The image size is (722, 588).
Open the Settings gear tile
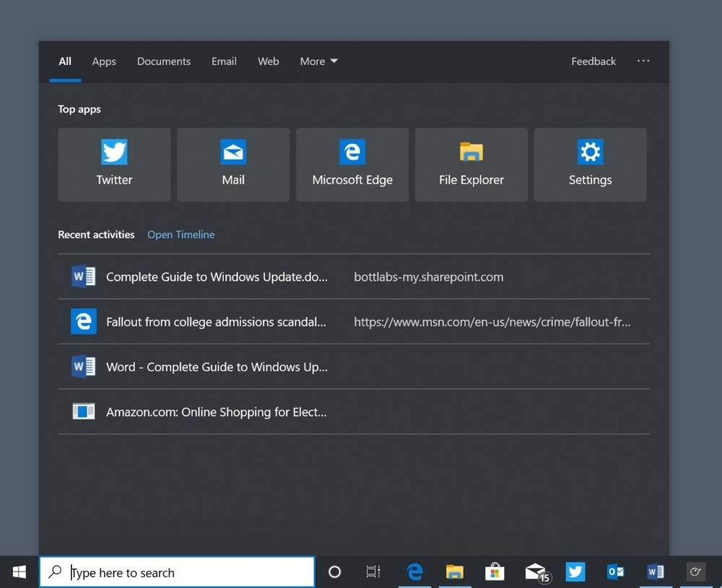(590, 165)
